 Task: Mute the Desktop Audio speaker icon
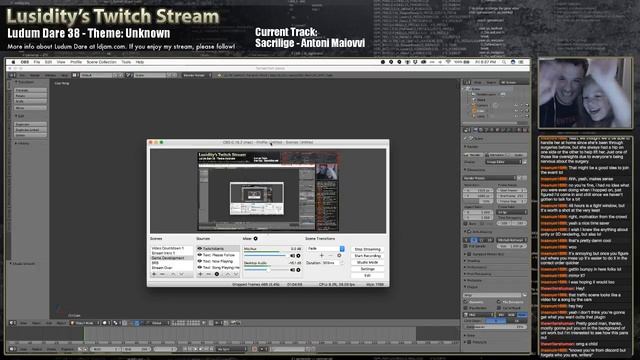click(293, 270)
